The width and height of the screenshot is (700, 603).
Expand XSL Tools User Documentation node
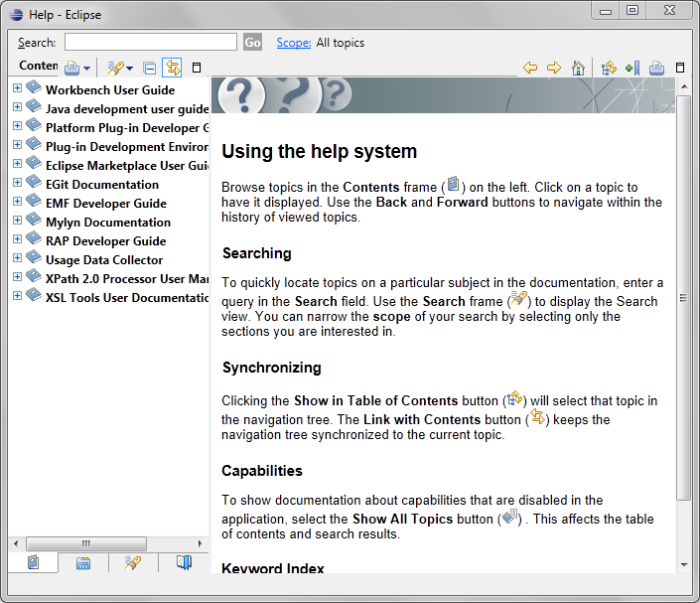(x=17, y=295)
